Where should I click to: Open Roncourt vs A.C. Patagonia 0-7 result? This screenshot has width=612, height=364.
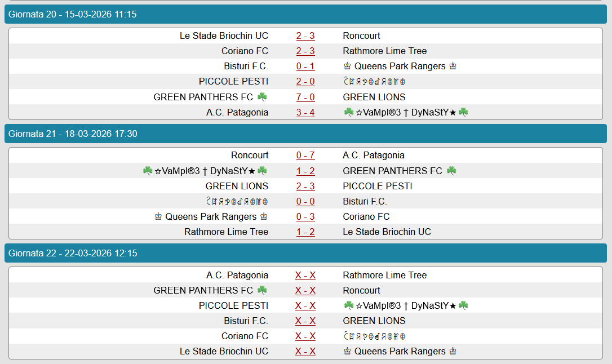305,156
